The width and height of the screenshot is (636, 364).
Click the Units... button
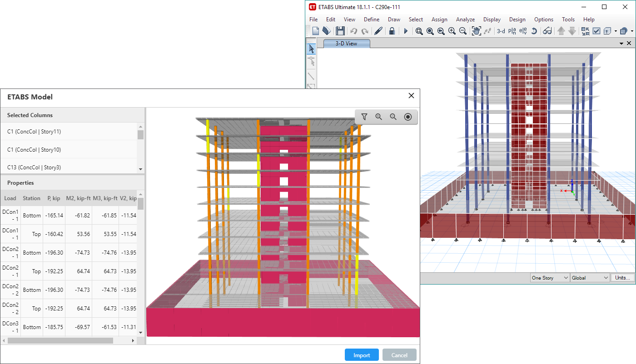coord(622,278)
